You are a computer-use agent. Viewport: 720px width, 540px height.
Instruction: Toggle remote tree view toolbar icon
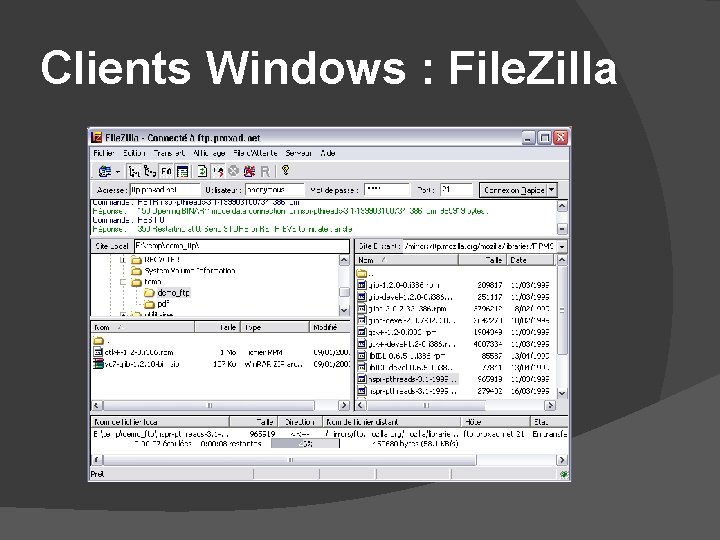point(150,171)
